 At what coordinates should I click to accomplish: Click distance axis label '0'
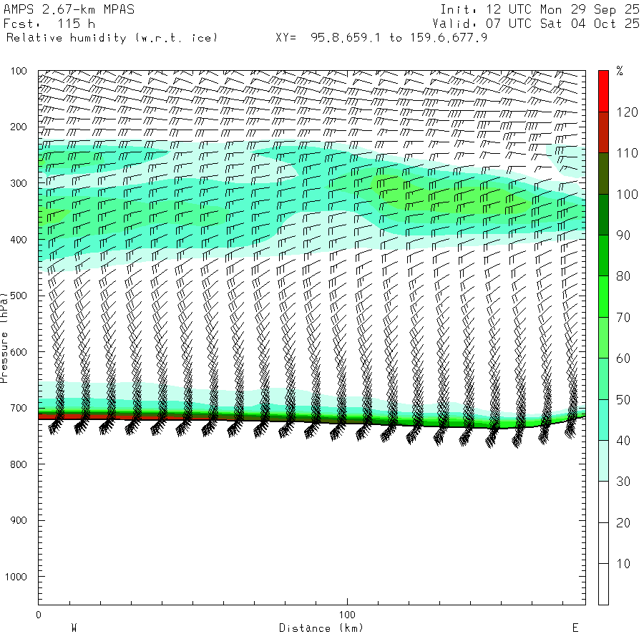[x=39, y=615]
